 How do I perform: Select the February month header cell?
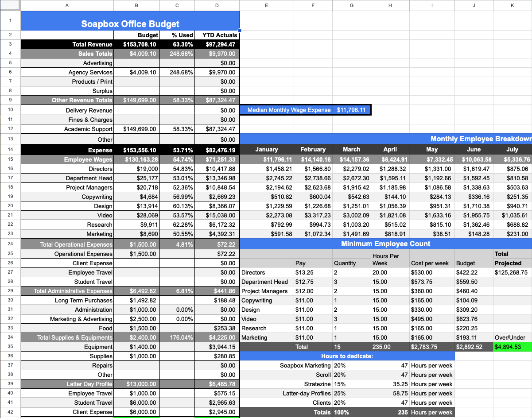(313, 150)
